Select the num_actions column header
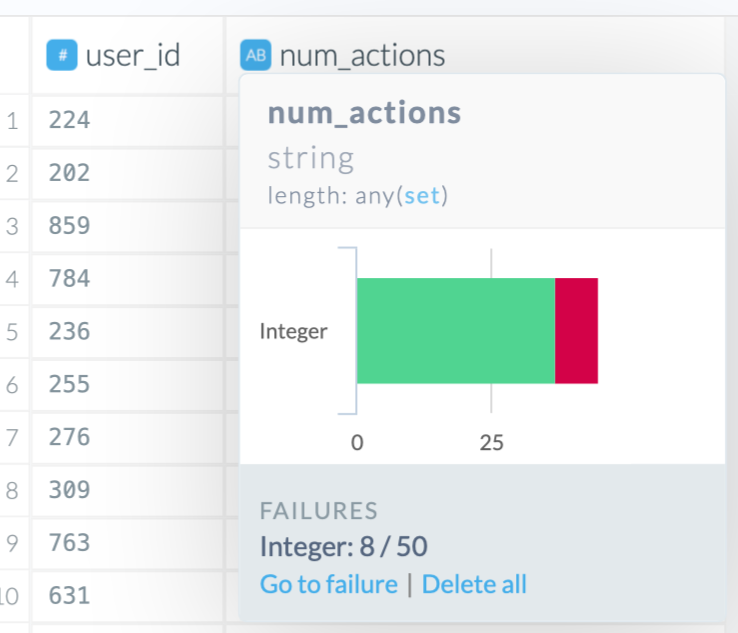The height and width of the screenshot is (633, 738). tap(362, 55)
